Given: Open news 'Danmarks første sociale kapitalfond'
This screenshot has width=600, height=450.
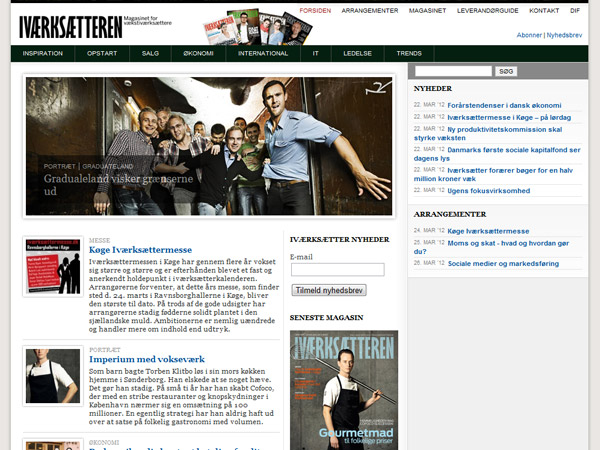Looking at the screenshot, I should tap(497, 154).
